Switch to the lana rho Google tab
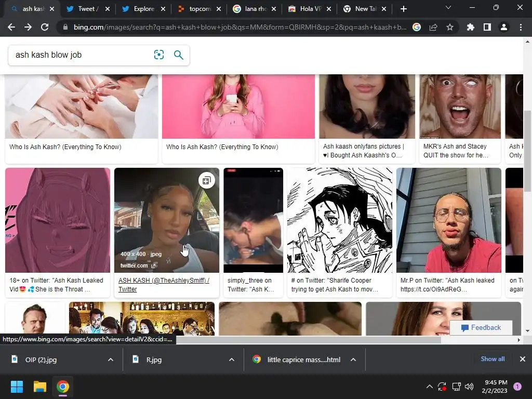Screen dimensions: 532x399 [x=255, y=9]
